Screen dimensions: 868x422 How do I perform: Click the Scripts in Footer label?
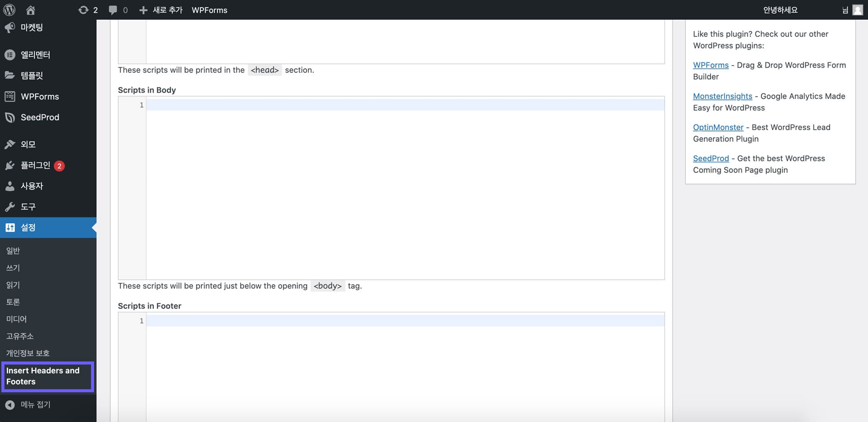(x=150, y=306)
